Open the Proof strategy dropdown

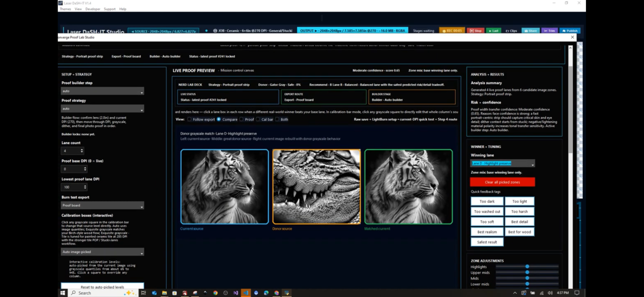(102, 109)
